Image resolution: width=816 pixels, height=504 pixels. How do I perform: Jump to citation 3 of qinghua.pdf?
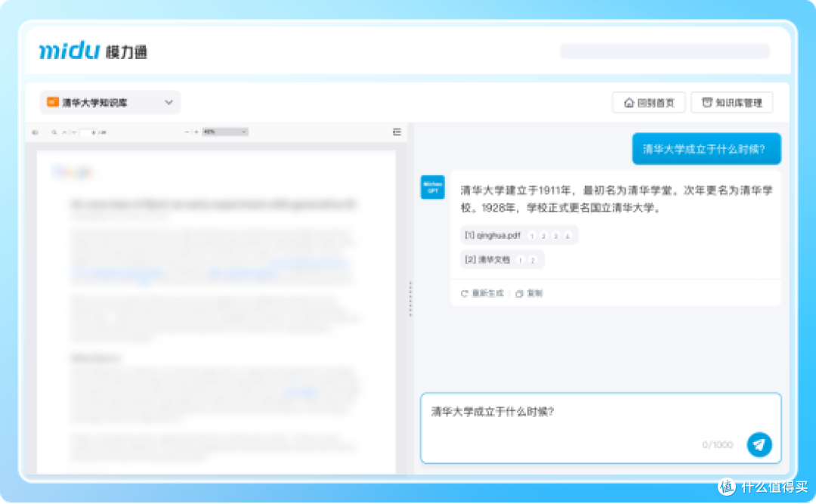[x=555, y=236]
